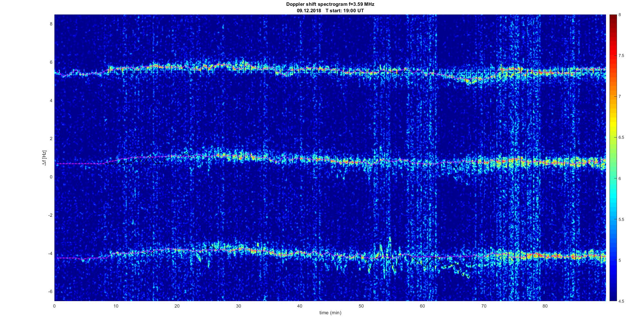The width and height of the screenshot is (644, 323).
Task: Click the x-axis tick label 40
Action: click(x=300, y=306)
